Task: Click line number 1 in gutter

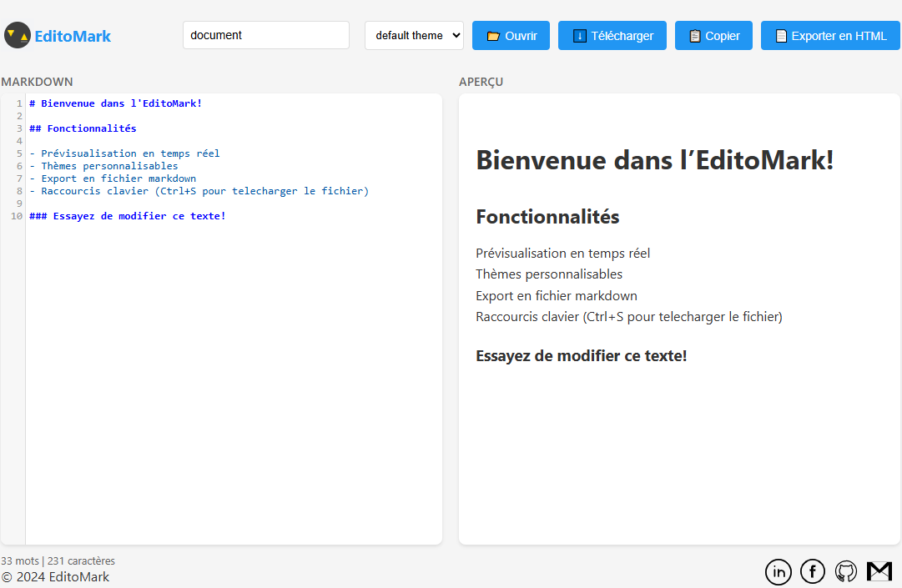Action: 19,103
